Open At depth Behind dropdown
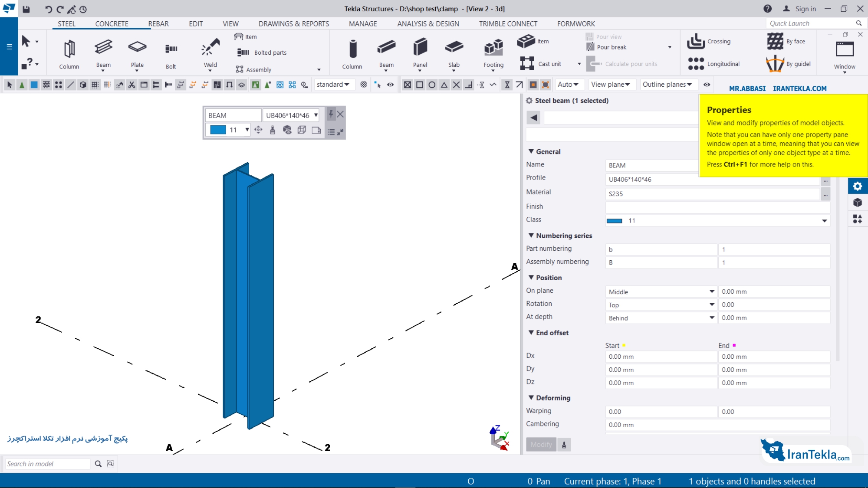The width and height of the screenshot is (868, 488). click(x=661, y=318)
